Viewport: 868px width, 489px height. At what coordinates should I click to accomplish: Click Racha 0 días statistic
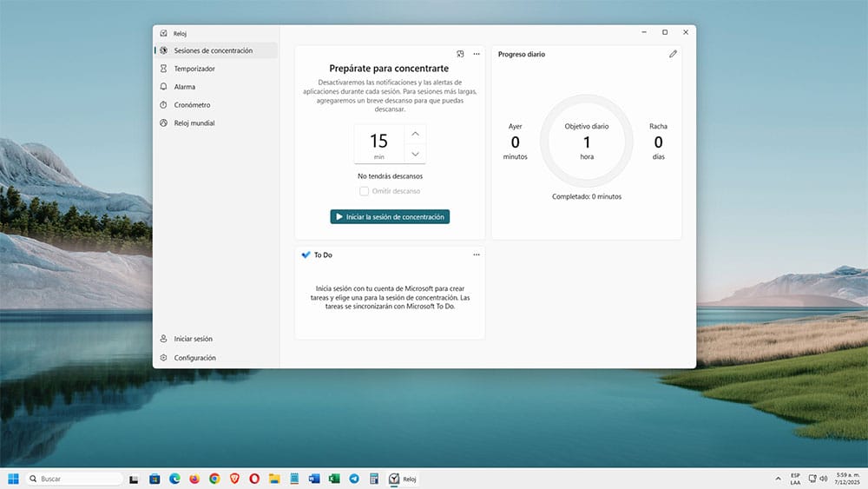point(658,142)
